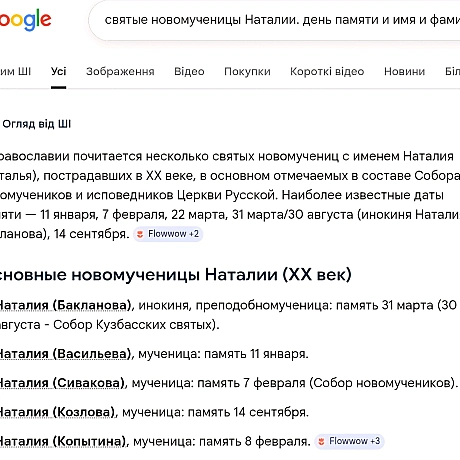
Task: Click the Наталия (Копытина) link
Action: coord(63,441)
